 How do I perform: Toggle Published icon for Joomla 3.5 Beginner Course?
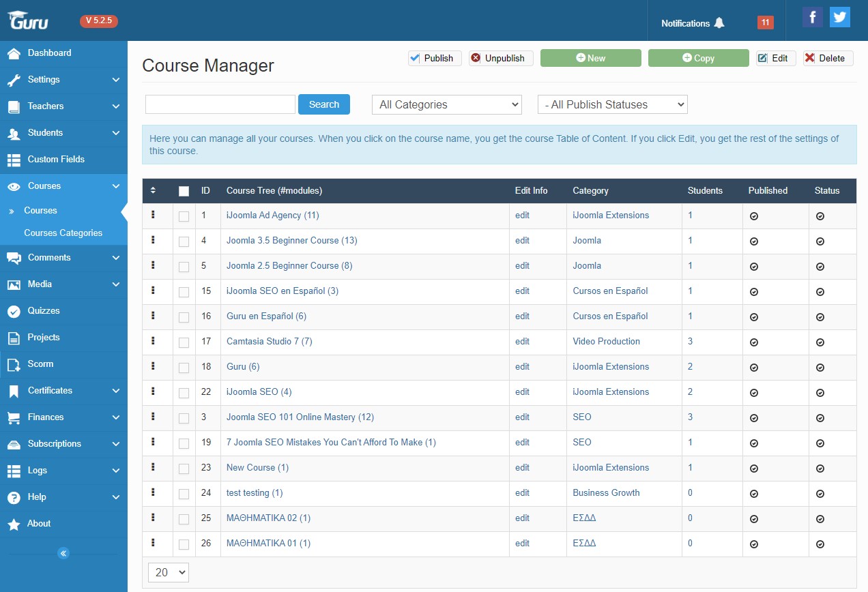(x=754, y=241)
